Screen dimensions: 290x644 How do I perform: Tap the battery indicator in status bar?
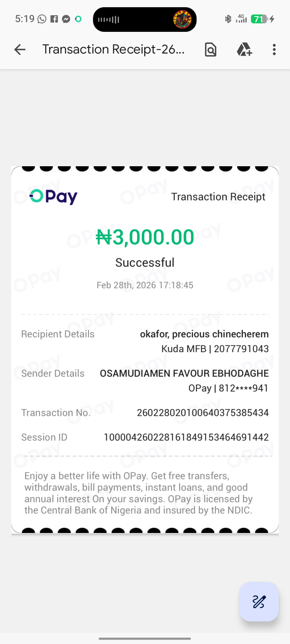point(259,19)
